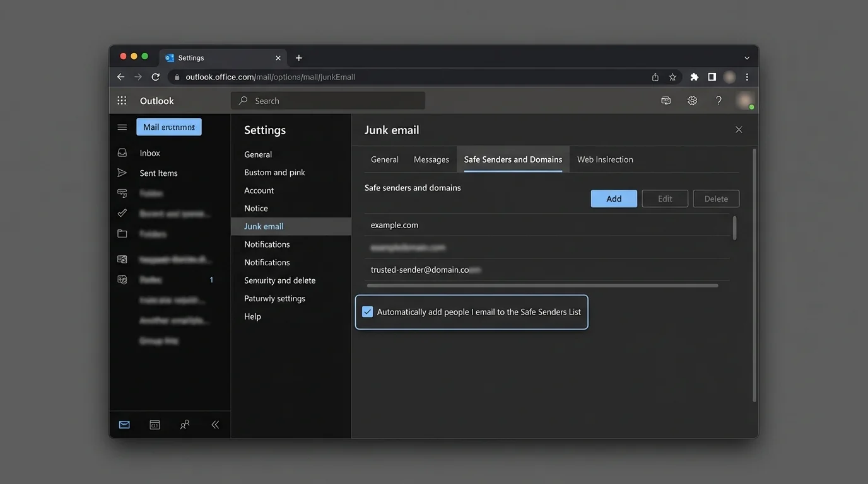The image size is (868, 484).
Task: Click the blue Add button
Action: (613, 198)
